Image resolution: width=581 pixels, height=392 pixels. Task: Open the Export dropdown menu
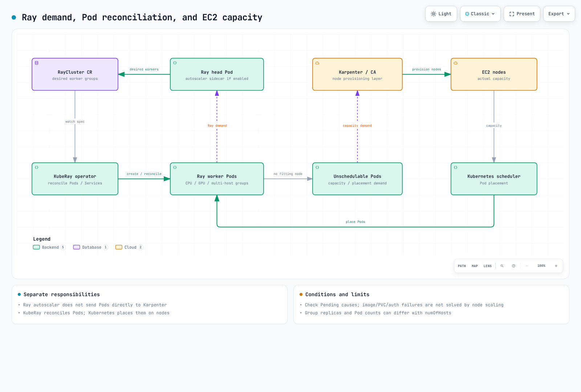tap(559, 14)
